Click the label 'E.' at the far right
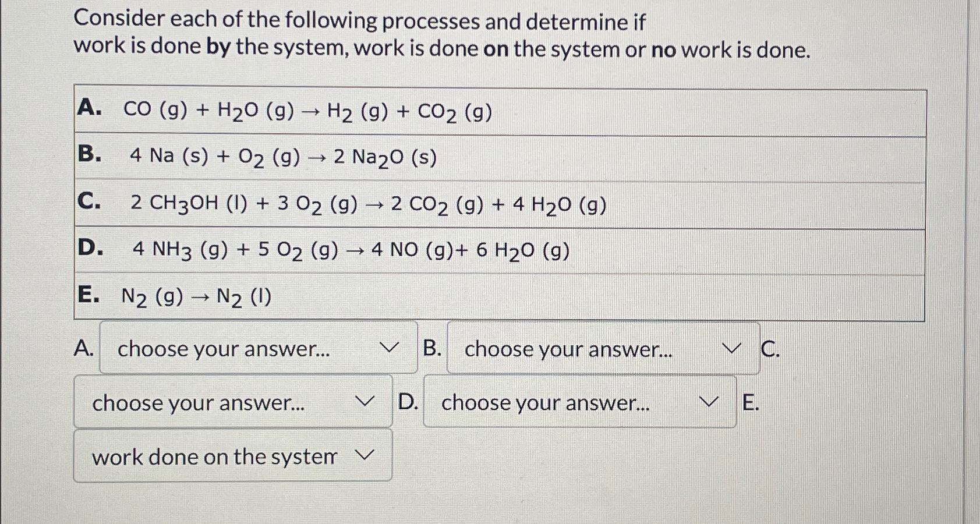The width and height of the screenshot is (980, 524). click(x=751, y=402)
